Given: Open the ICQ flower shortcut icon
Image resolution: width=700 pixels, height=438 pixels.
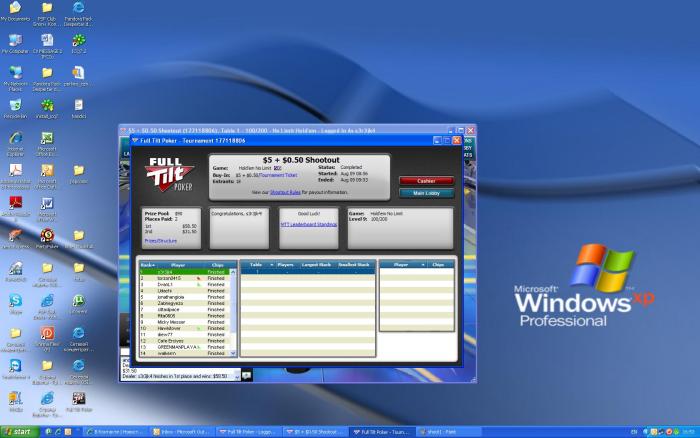Looking at the screenshot, I should [79, 41].
